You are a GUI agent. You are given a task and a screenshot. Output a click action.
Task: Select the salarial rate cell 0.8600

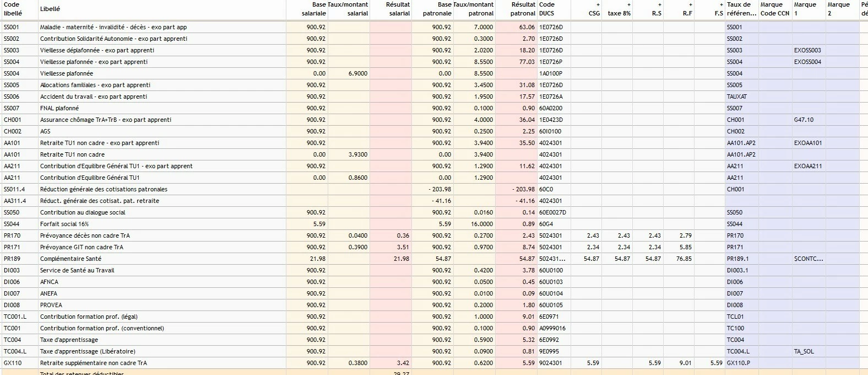coord(349,178)
